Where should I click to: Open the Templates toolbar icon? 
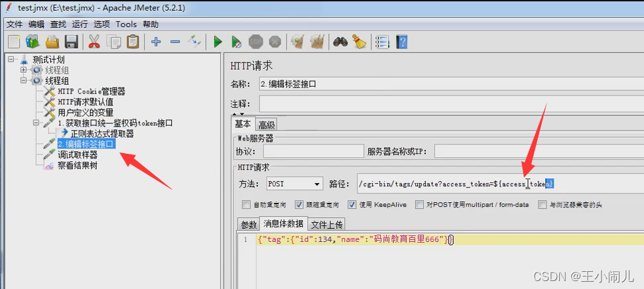[32, 42]
